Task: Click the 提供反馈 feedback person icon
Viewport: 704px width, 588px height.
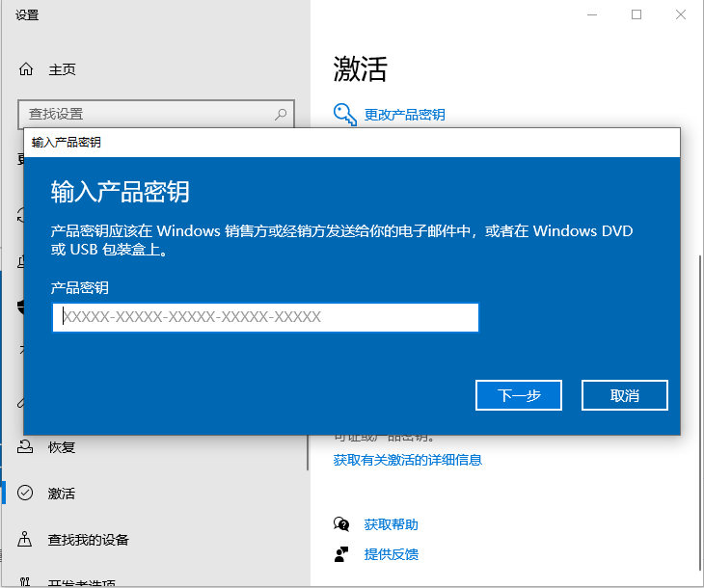Action: [x=341, y=554]
